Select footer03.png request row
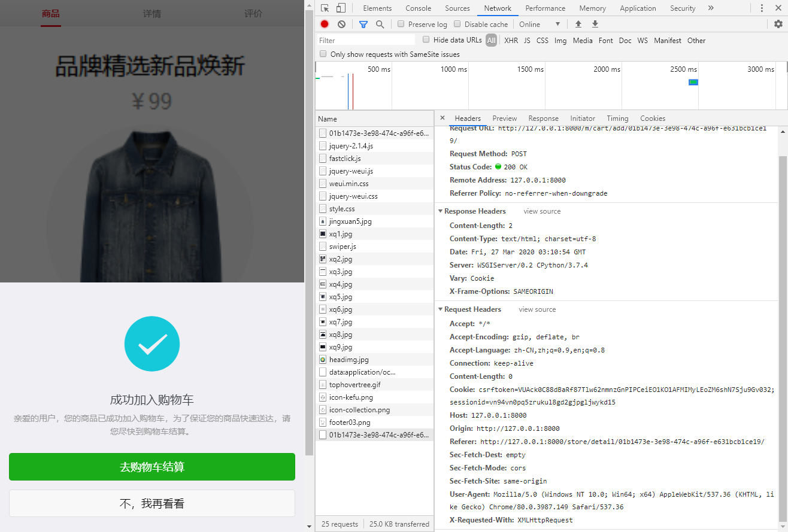The width and height of the screenshot is (788, 532). [x=374, y=422]
